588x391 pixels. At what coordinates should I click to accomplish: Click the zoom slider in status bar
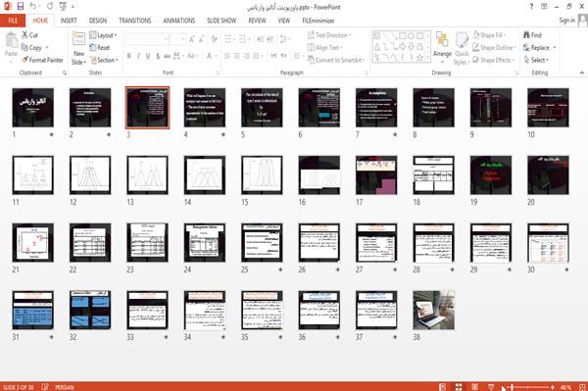pyautogui.click(x=528, y=387)
